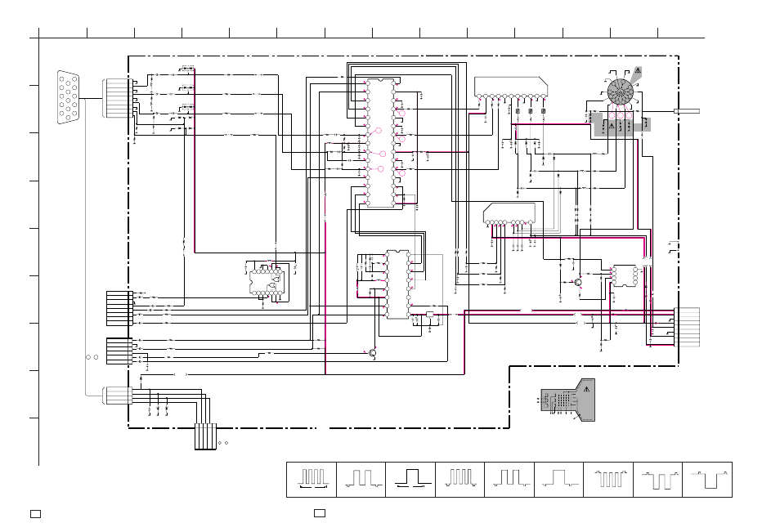Image resolution: width=780 pixels, height=532 pixels.
Task: Select the large right-edge connector block
Action: 687,327
